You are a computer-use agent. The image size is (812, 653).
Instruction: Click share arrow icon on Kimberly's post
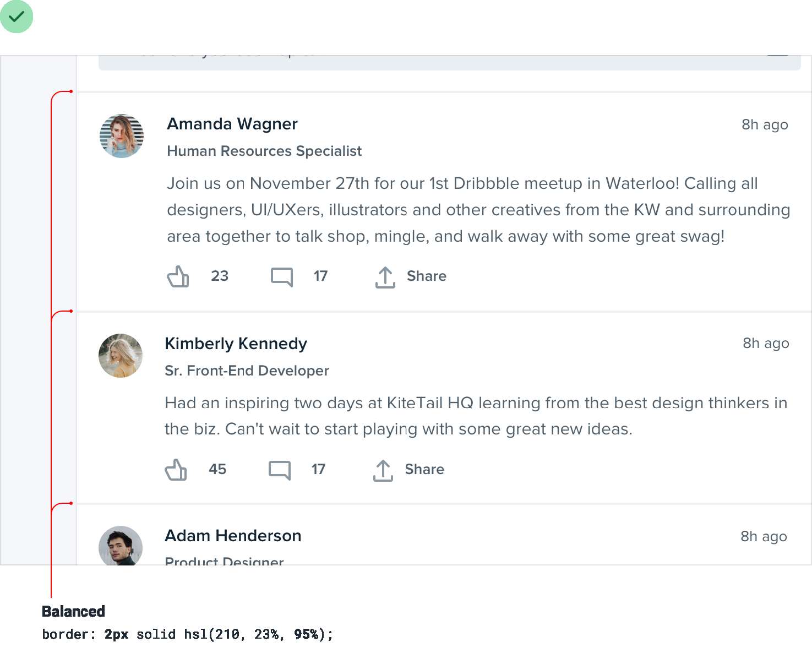coord(383,470)
